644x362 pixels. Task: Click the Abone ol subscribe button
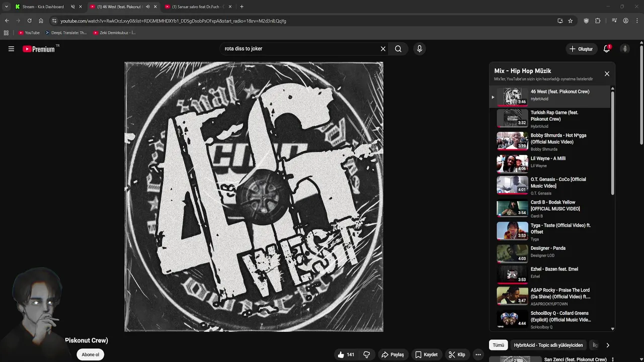[x=91, y=354]
